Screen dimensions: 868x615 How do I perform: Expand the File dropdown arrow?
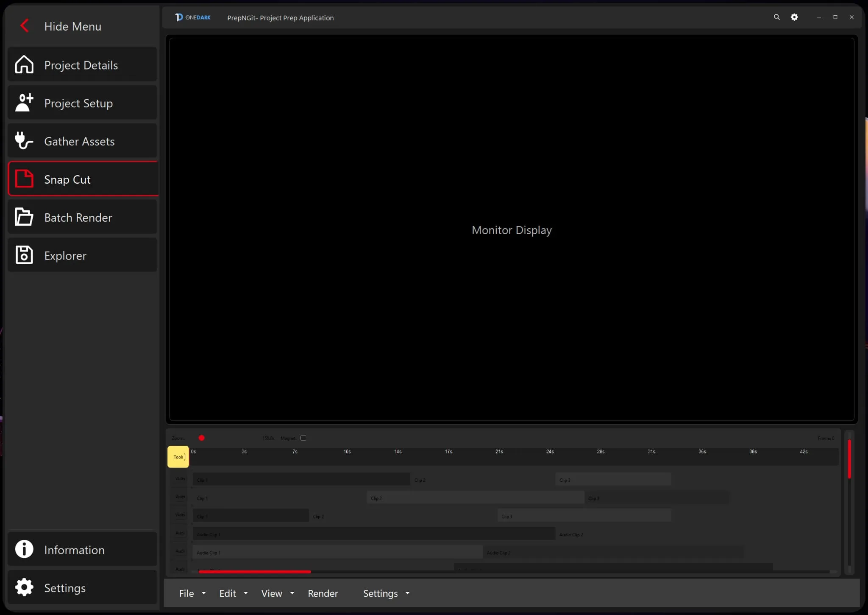[x=204, y=593]
